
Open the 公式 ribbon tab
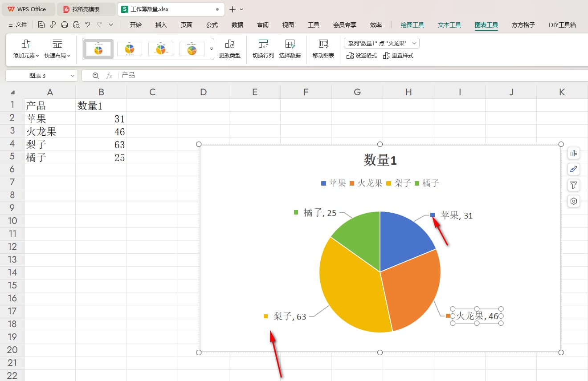click(212, 25)
